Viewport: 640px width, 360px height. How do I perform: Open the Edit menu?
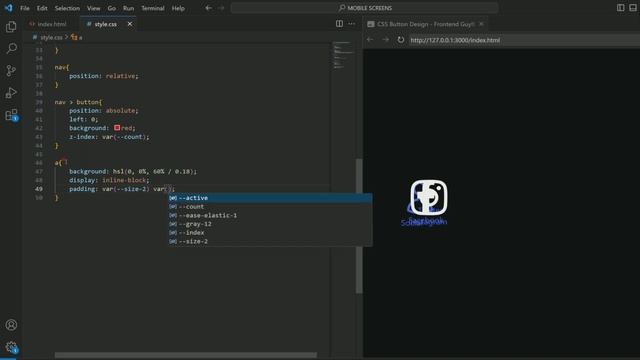[42, 8]
